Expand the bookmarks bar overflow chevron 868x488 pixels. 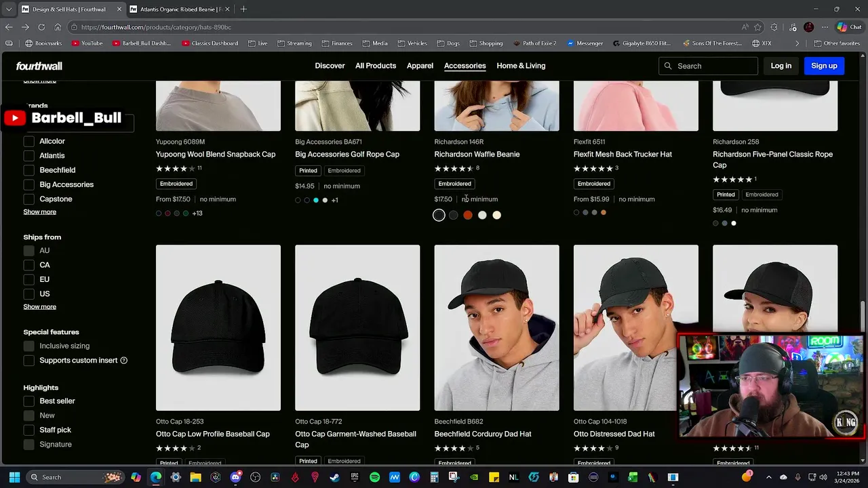tap(797, 43)
